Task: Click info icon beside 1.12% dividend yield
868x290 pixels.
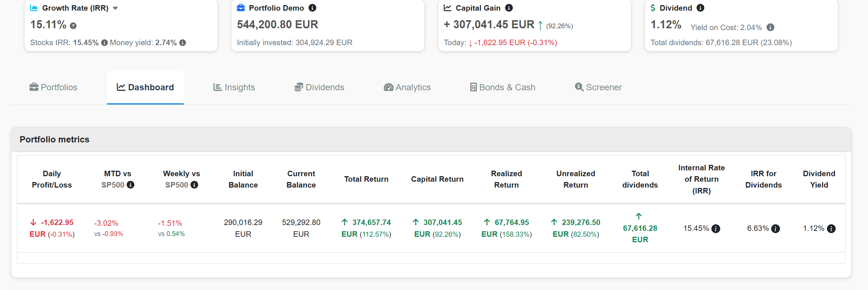Action: (x=831, y=229)
